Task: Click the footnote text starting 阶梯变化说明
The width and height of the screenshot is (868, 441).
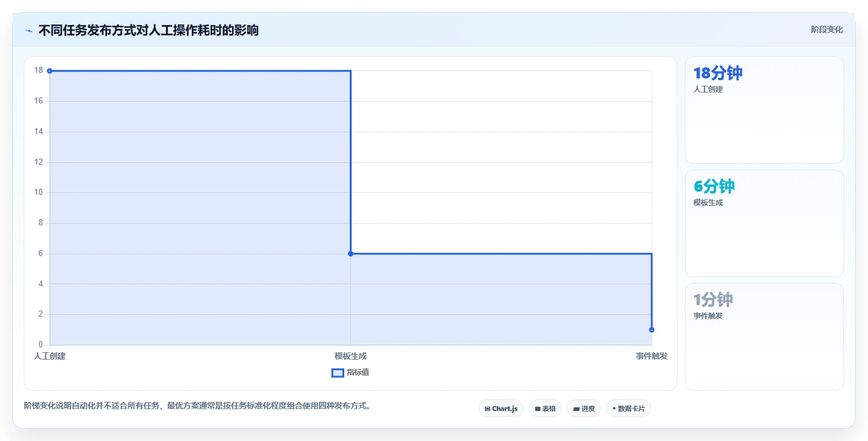Action: 198,405
